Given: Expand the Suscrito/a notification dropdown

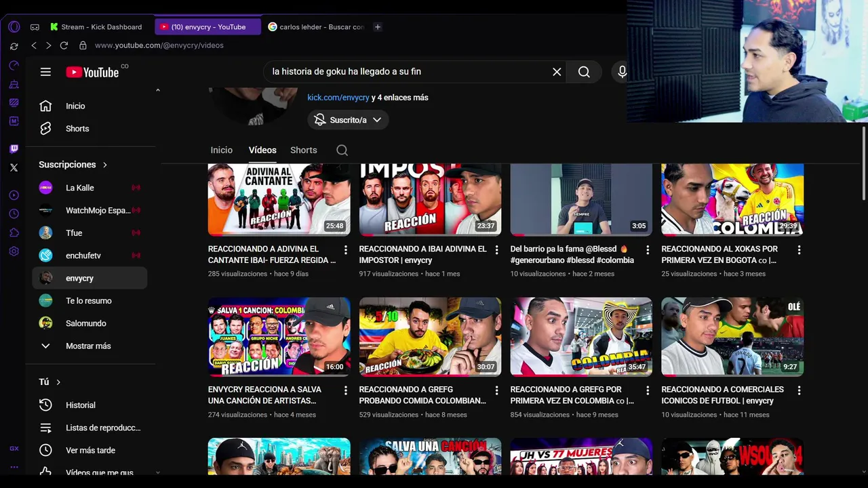Looking at the screenshot, I should tap(348, 120).
